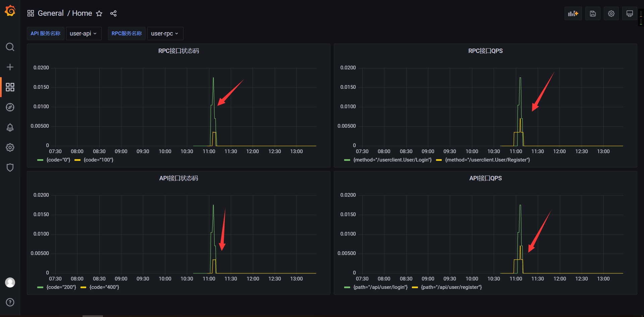The image size is (644, 317).
Task: Open the Explore compass icon
Action: tap(10, 107)
